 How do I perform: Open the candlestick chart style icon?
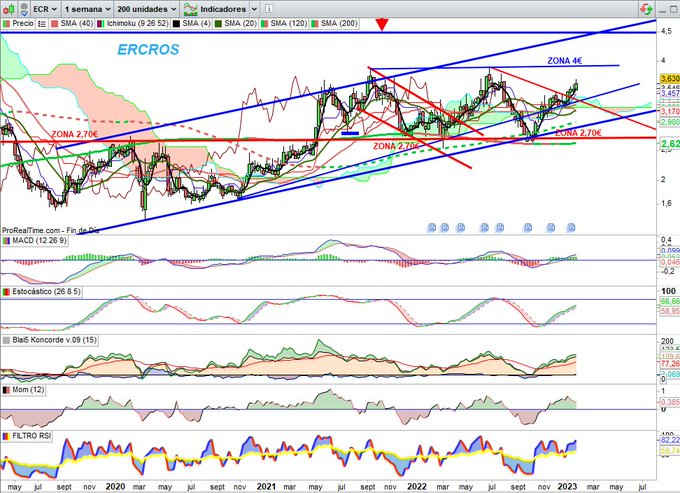pyautogui.click(x=8, y=9)
